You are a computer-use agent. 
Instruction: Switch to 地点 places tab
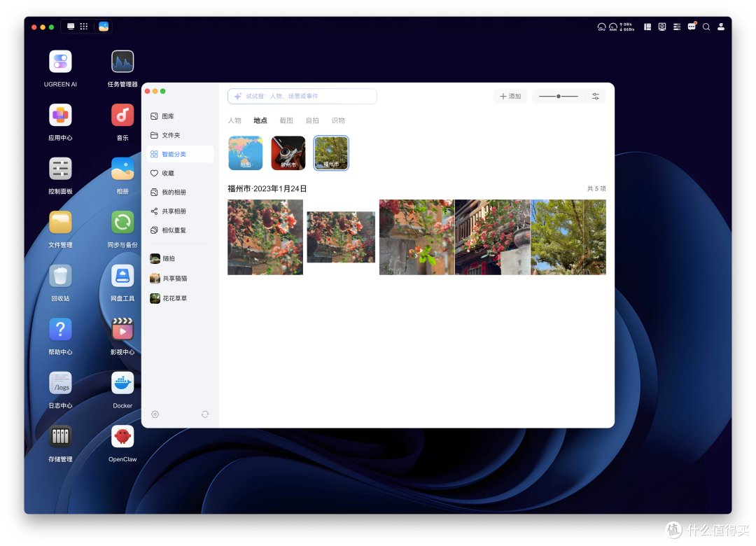click(x=260, y=120)
